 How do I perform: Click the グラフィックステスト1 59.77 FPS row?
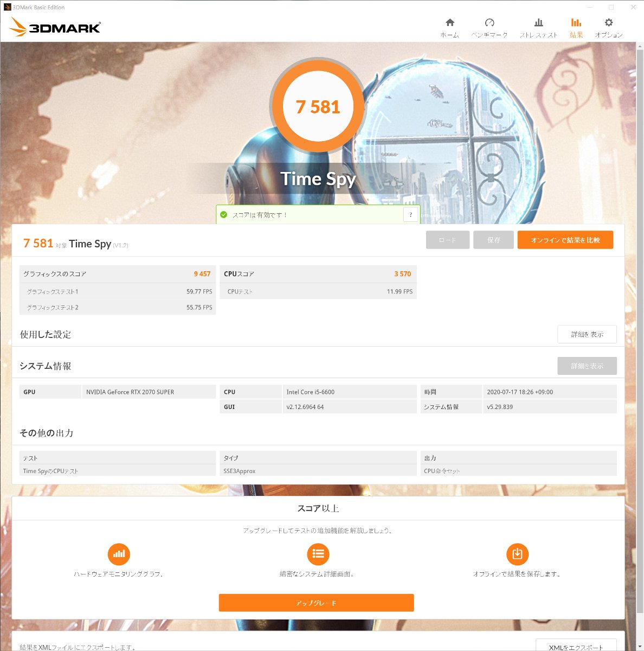118,291
